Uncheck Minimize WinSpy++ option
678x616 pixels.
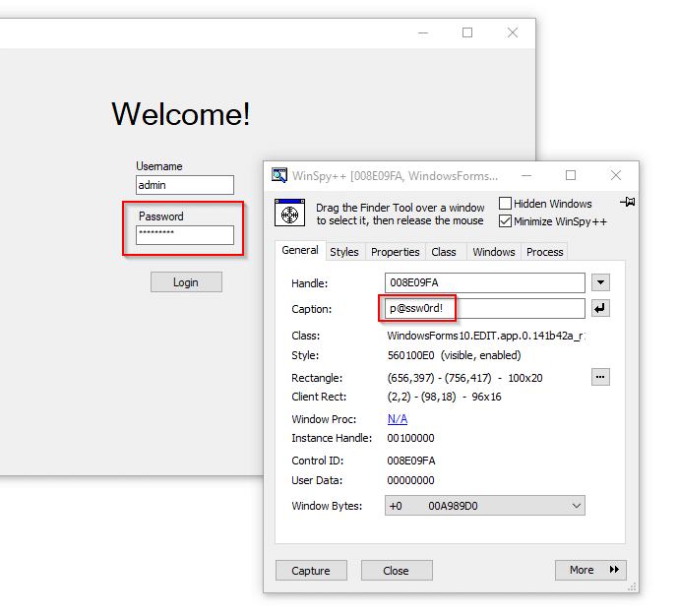pos(505,220)
